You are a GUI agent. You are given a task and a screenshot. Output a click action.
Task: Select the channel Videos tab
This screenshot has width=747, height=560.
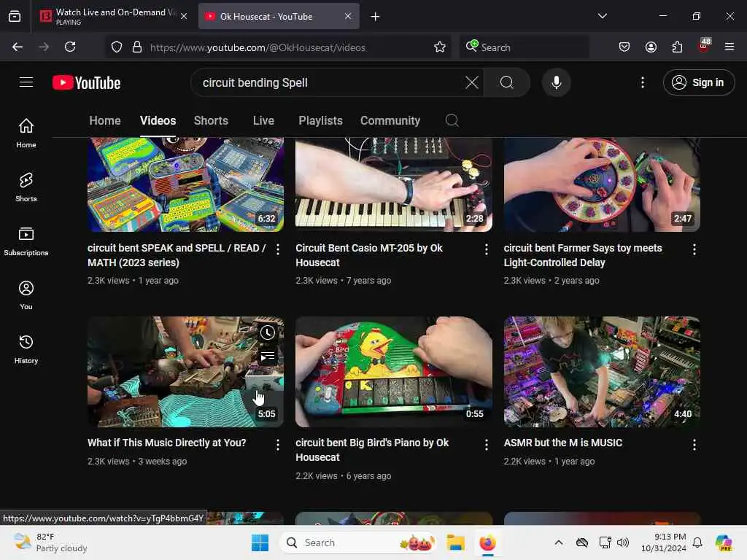(158, 120)
